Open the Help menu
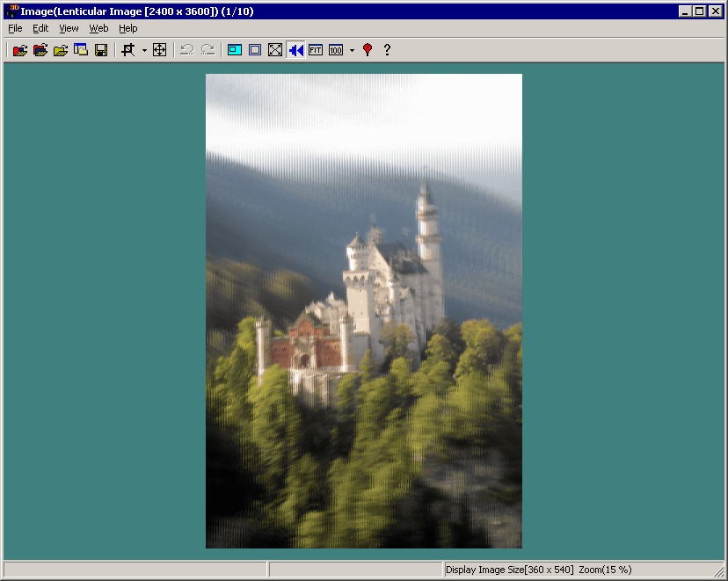The height and width of the screenshot is (581, 728). [x=128, y=28]
